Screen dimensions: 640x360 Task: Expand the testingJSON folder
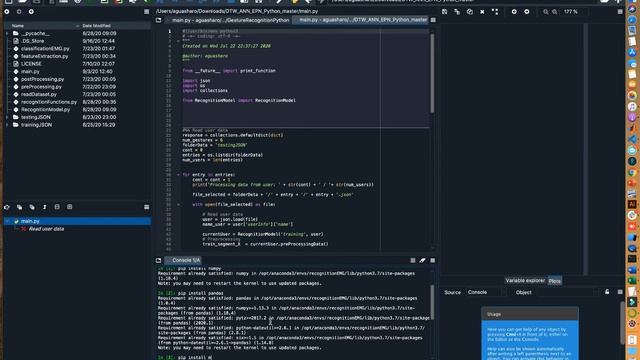7,117
